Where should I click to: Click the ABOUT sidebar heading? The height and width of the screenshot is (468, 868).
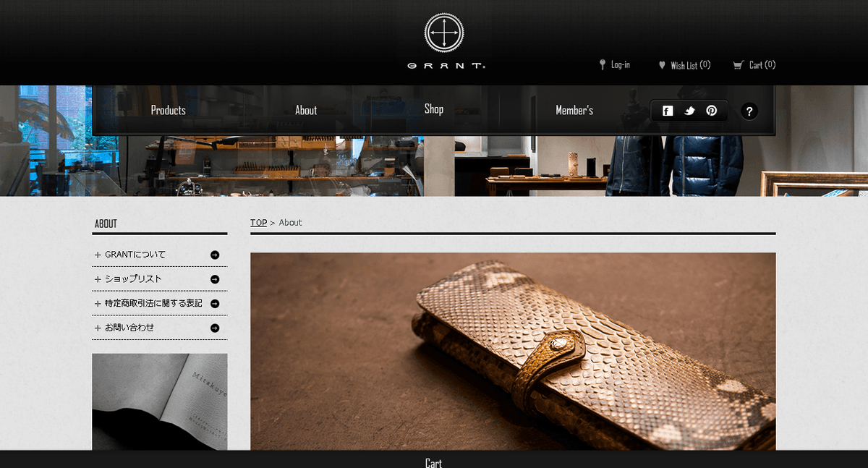106,224
